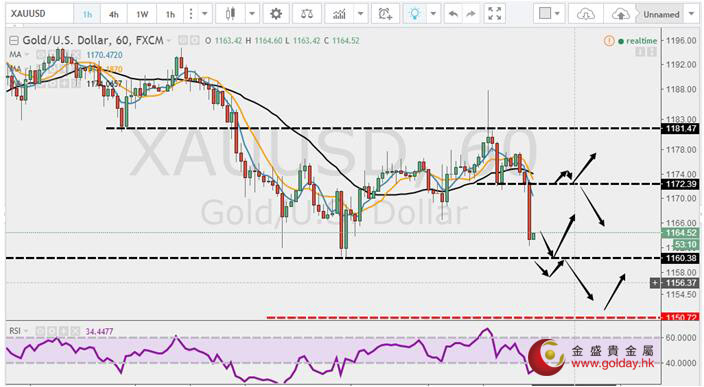The height and width of the screenshot is (387, 704).
Task: Expand the arrow after Gold/U.S. Dollar, 60, FXCM
Action: click(x=169, y=41)
